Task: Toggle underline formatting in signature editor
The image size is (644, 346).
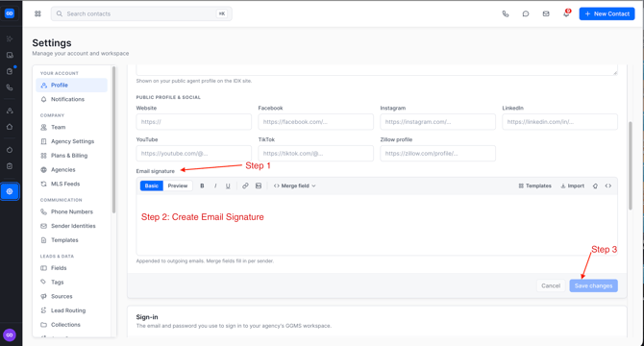Action: coord(228,185)
